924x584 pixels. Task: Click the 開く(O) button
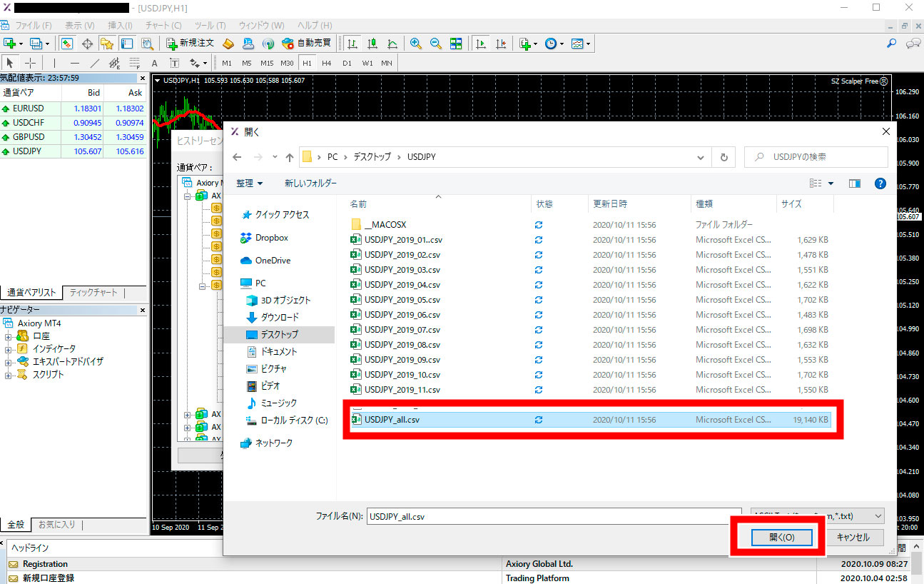click(781, 538)
